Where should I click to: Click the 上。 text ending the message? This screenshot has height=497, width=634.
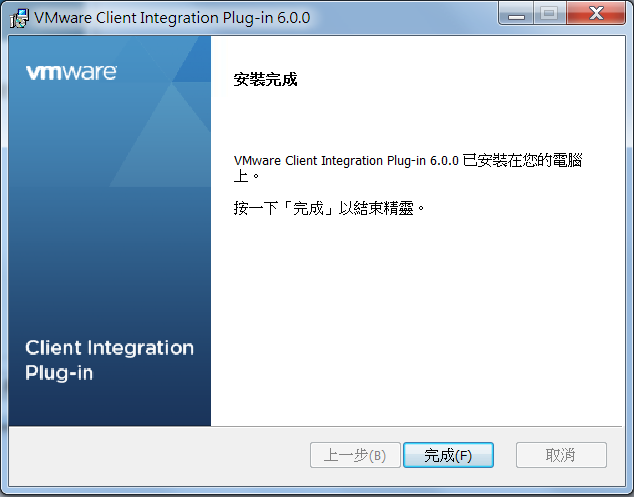[247, 176]
